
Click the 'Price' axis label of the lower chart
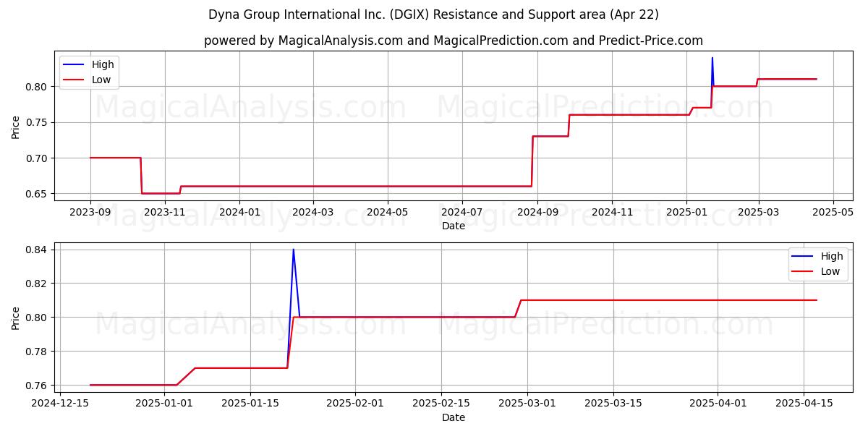pos(16,318)
